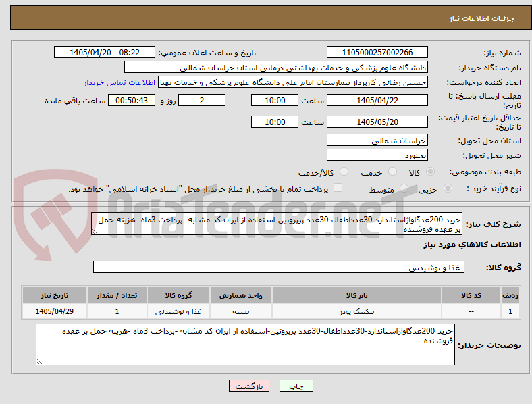Click the label ساعت باقی مانده
This screenshot has width=532, height=404.
(75, 101)
